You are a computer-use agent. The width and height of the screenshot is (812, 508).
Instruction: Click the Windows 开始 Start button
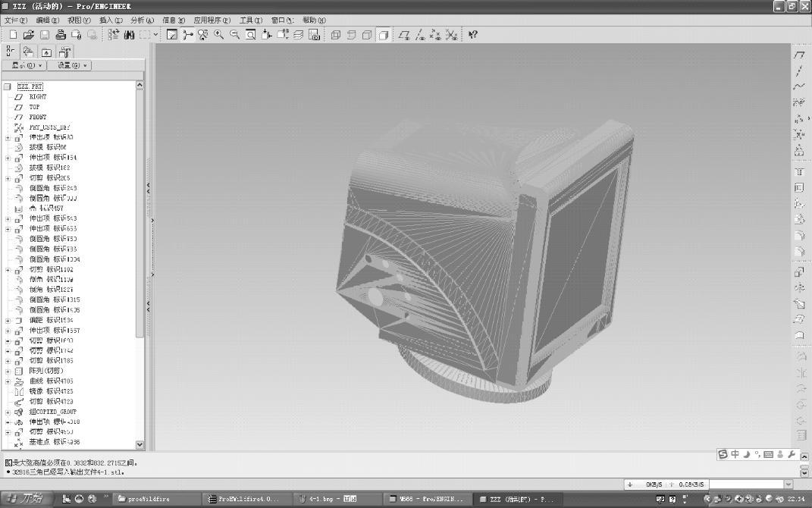26,499
